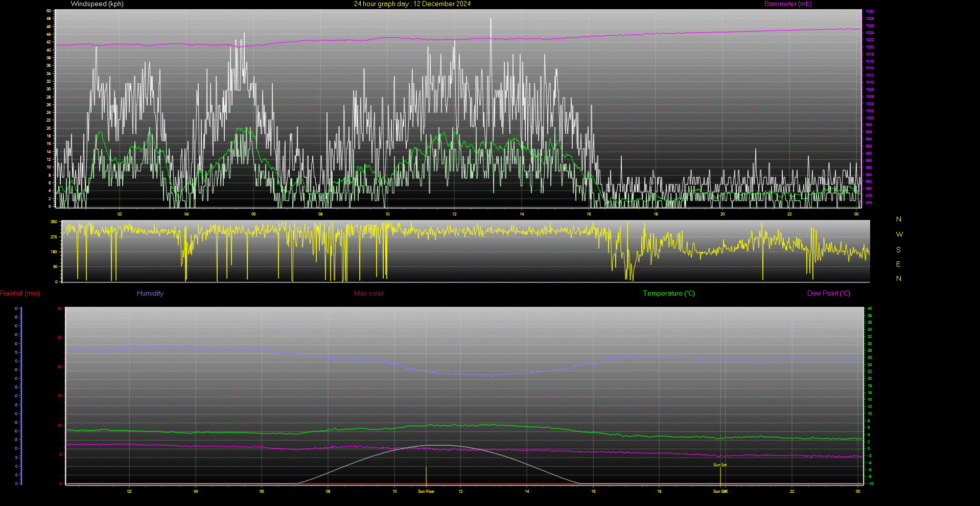Image resolution: width=980 pixels, height=506 pixels.
Task: Click the "S" compass direction label
Action: point(899,250)
